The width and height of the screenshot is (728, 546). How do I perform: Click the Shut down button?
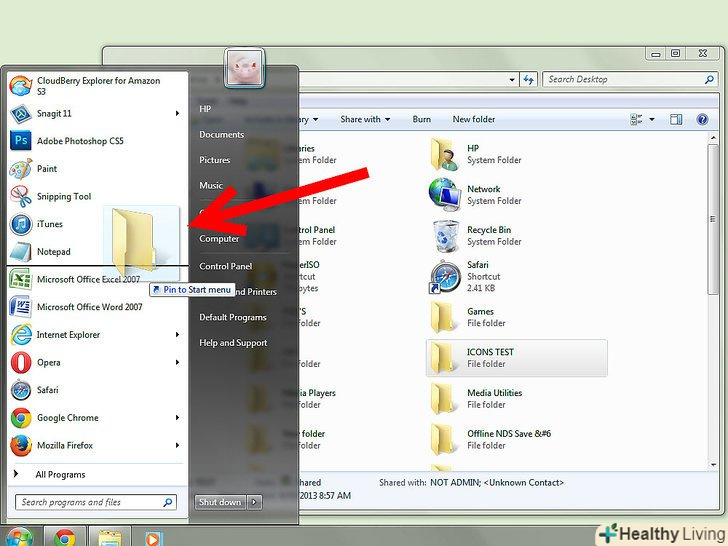[x=220, y=502]
